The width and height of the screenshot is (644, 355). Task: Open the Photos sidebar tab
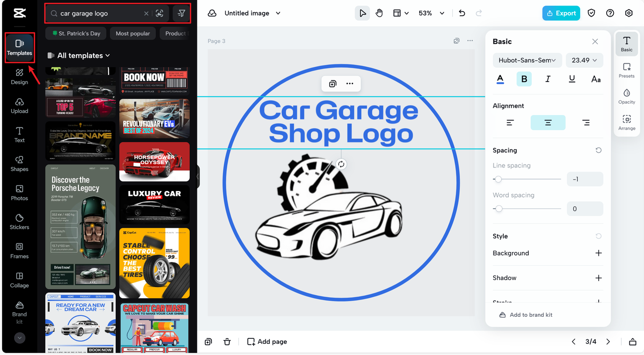[20, 193]
